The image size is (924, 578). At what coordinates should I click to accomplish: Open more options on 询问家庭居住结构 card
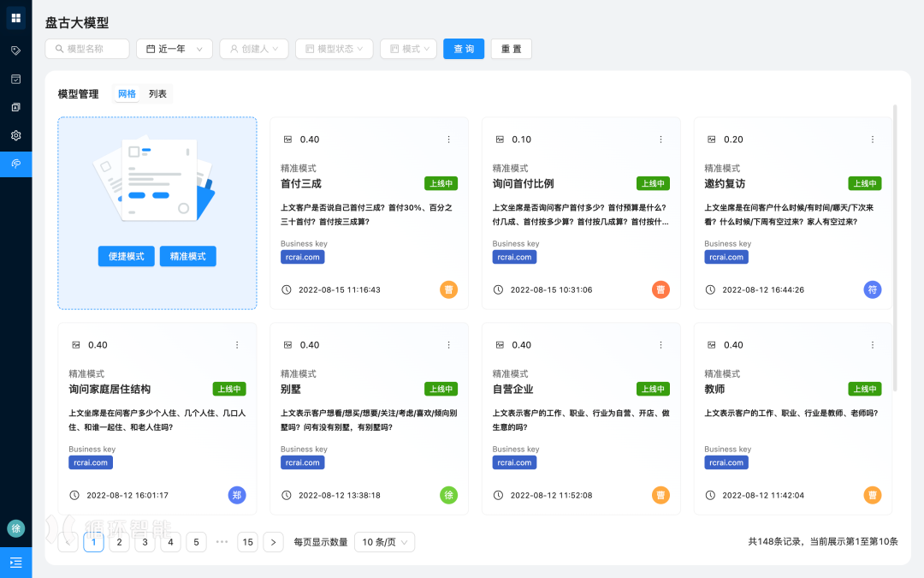click(x=237, y=345)
